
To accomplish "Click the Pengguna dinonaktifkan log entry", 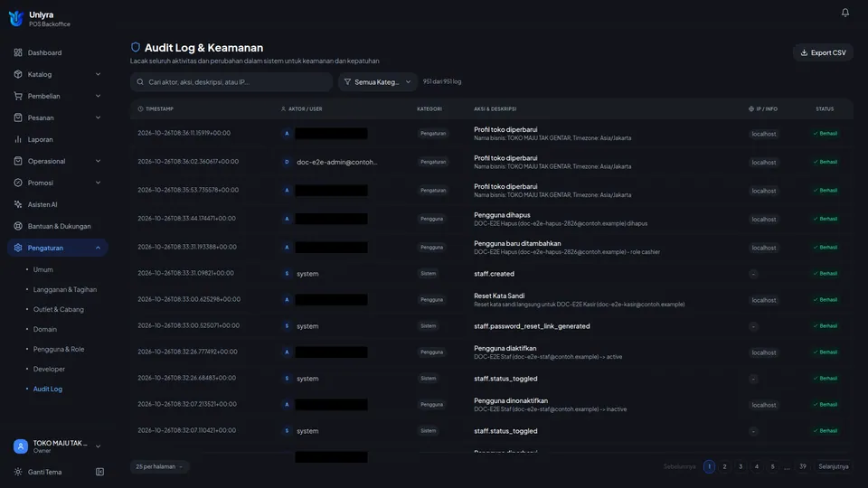I will pos(511,400).
